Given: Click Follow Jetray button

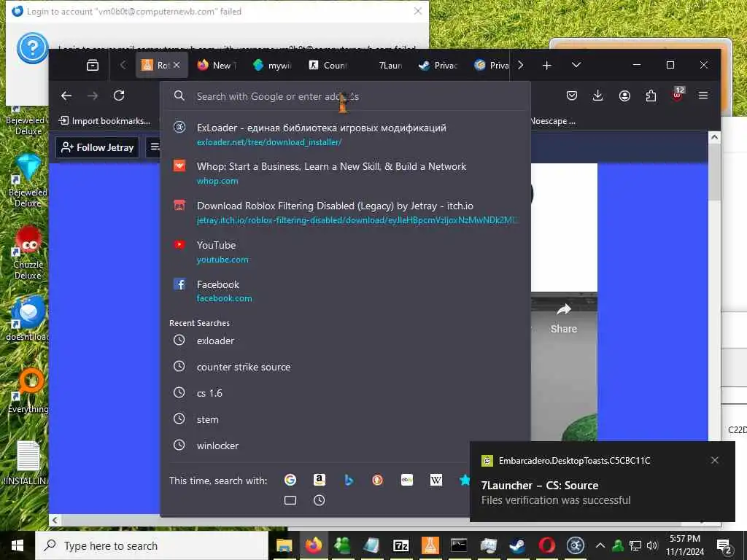Looking at the screenshot, I should [x=98, y=147].
